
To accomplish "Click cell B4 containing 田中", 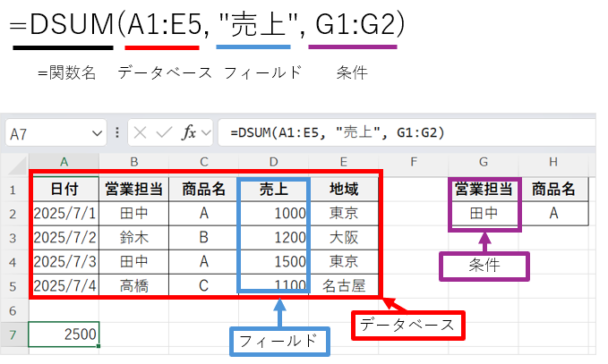I will (133, 262).
